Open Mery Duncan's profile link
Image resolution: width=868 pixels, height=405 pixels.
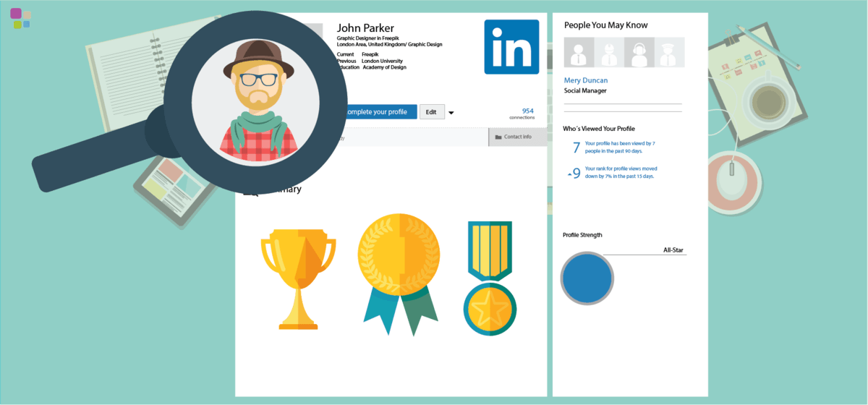[x=587, y=81]
